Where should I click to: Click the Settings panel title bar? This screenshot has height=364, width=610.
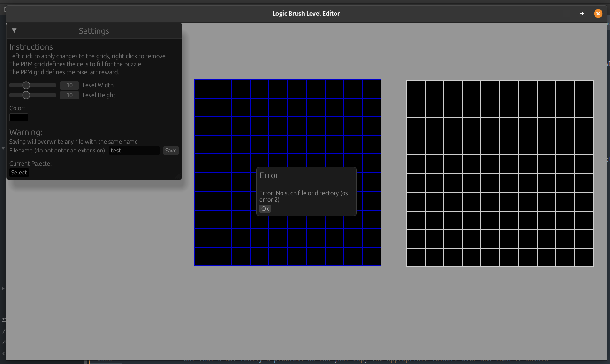[94, 31]
